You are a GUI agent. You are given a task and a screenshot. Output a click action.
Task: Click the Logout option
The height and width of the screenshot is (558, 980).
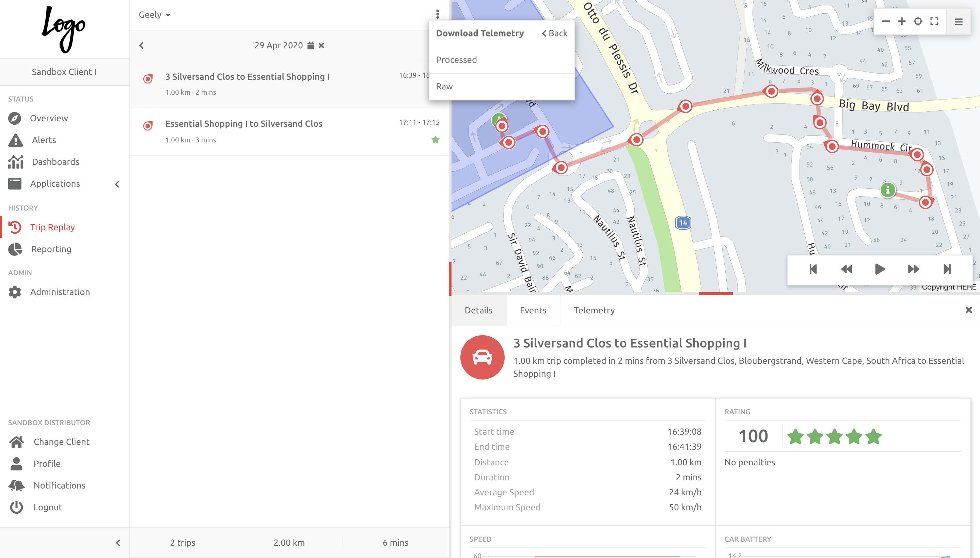(47, 507)
